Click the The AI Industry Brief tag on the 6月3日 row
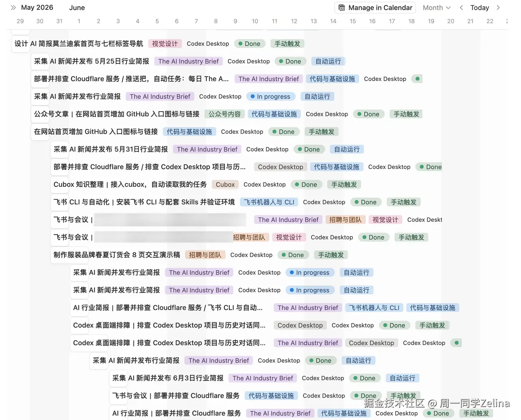Screen dimensions: 521x420 tap(263, 378)
